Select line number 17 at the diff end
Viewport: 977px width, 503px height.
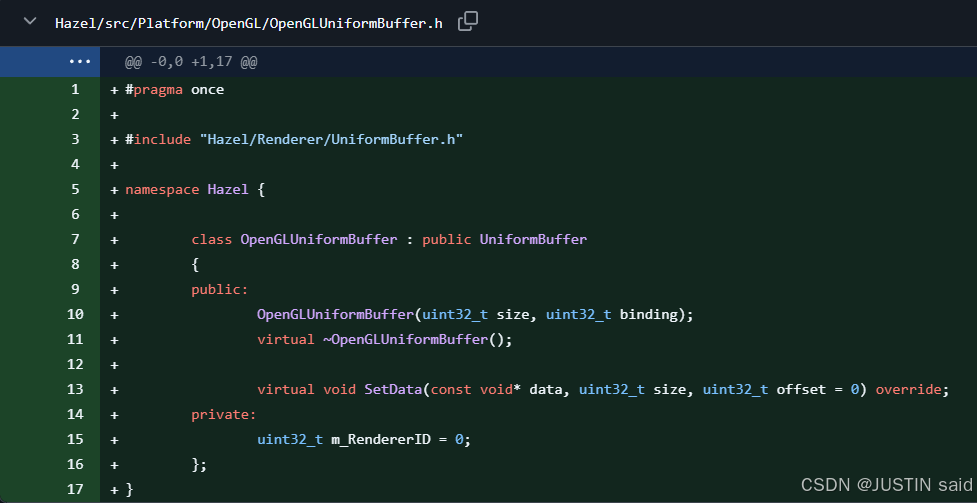click(x=75, y=489)
